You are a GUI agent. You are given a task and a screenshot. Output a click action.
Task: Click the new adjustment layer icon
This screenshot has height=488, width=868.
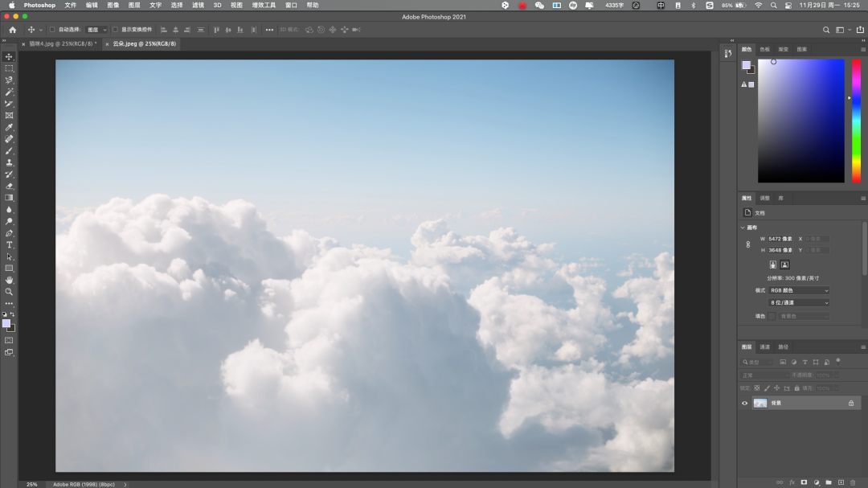coord(817,482)
